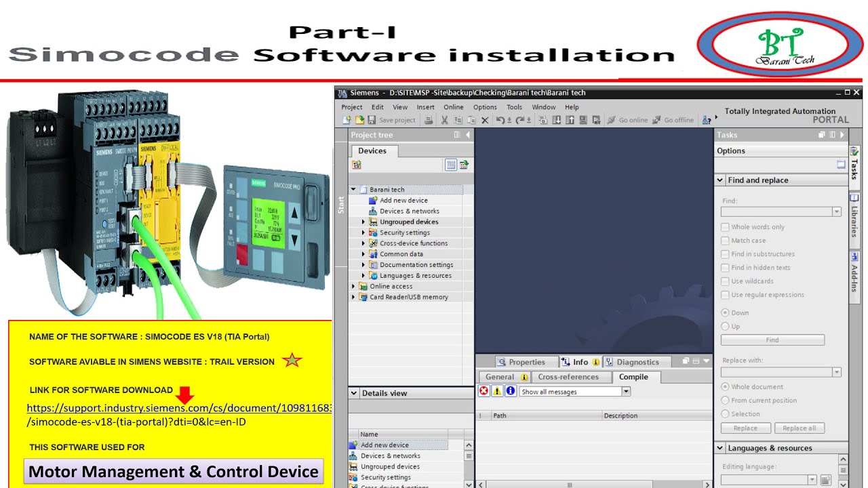The width and height of the screenshot is (868, 488).
Task: Delete with the X toolbar icon
Action: tap(485, 120)
